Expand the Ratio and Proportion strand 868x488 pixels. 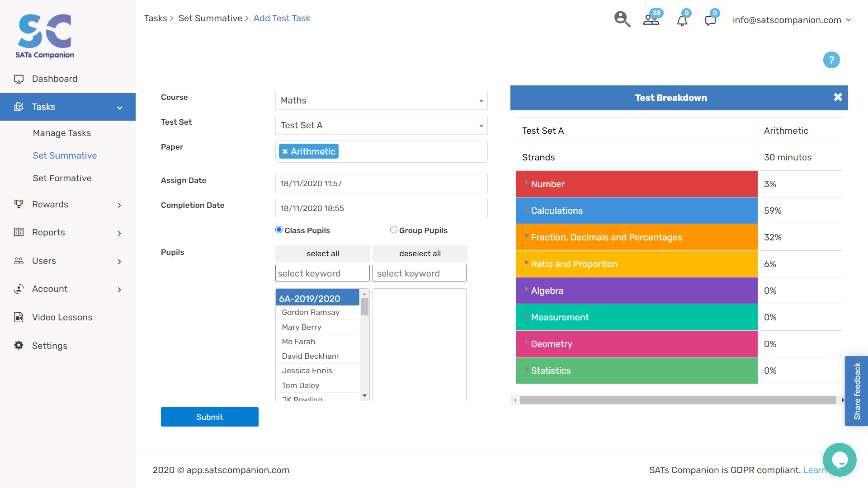[637, 264]
